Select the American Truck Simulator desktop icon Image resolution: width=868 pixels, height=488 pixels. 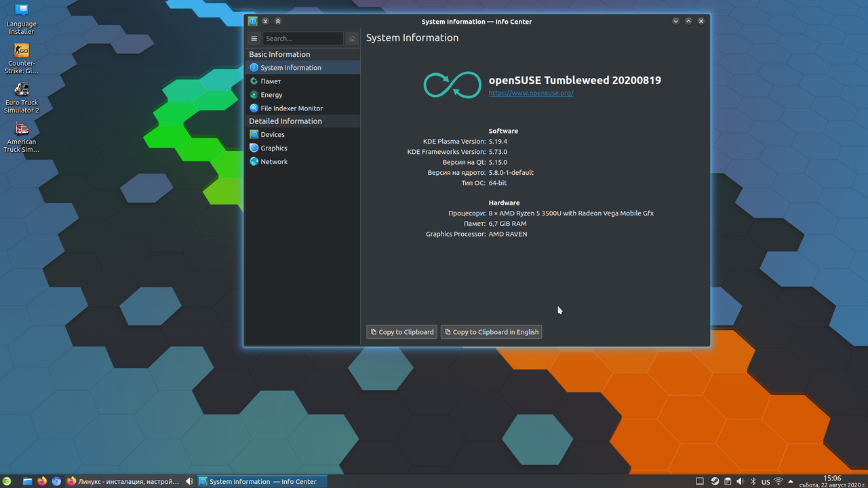point(22,138)
